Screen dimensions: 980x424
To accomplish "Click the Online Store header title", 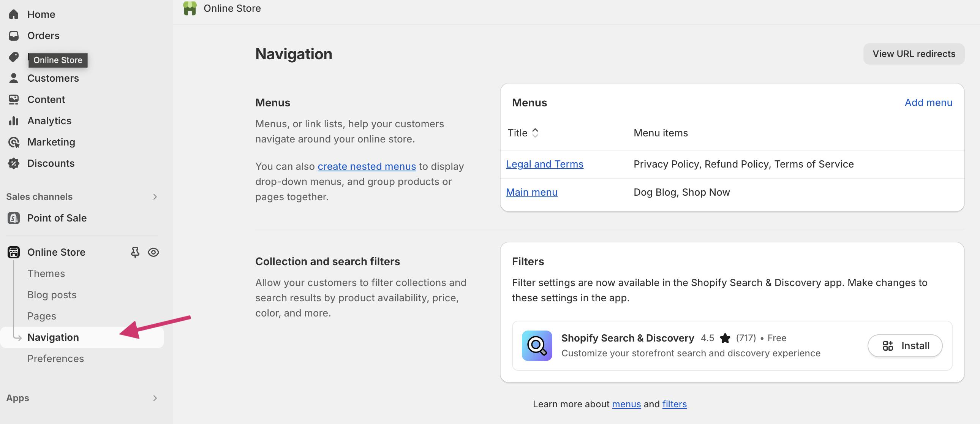I will [232, 8].
